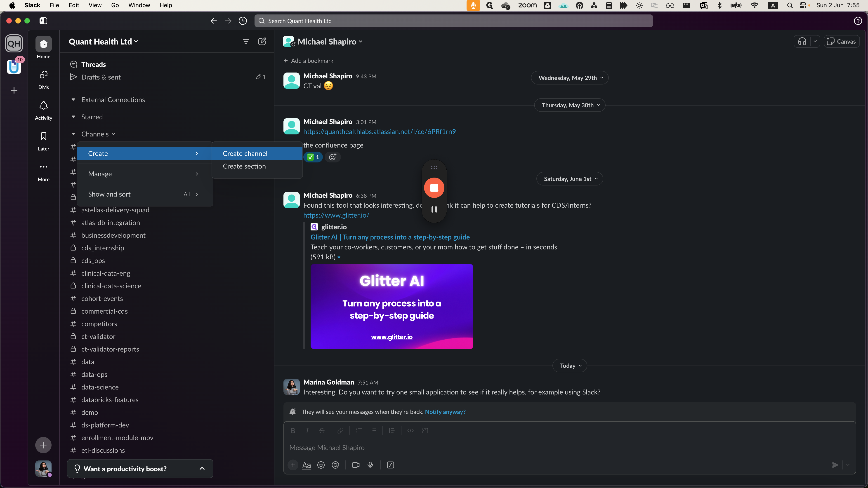Toggle strikethrough formatting in composer

pos(321,430)
